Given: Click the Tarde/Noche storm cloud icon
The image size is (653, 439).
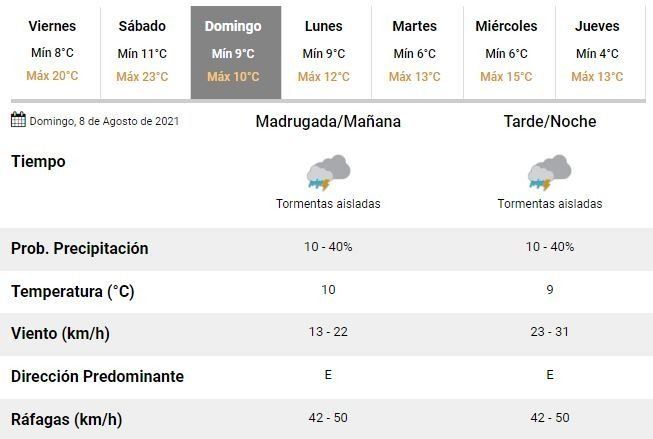Looking at the screenshot, I should 549,172.
